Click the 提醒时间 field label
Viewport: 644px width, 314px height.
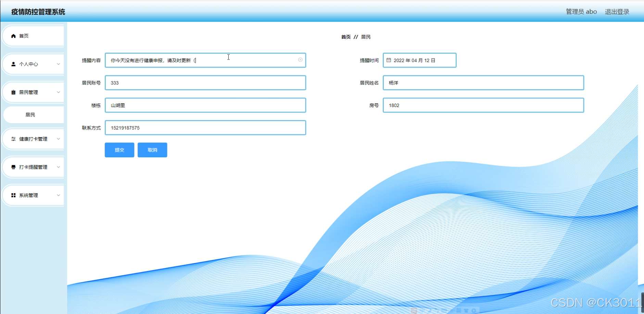point(369,60)
